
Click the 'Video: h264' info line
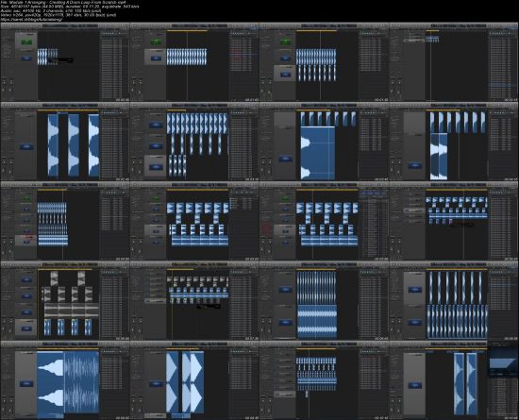click(x=59, y=15)
